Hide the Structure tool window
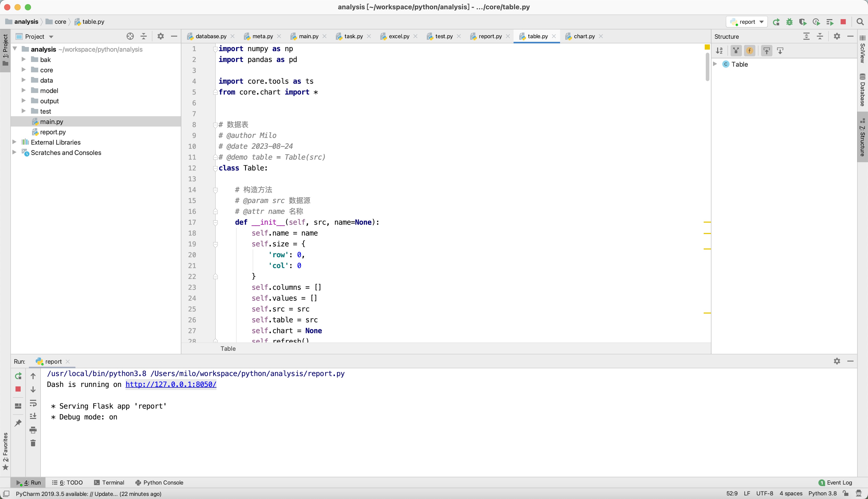 click(850, 36)
